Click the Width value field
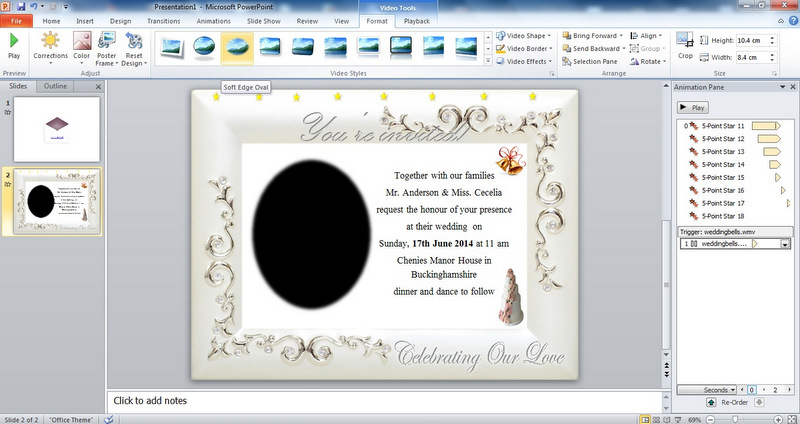This screenshot has height=424, width=800. click(x=752, y=57)
